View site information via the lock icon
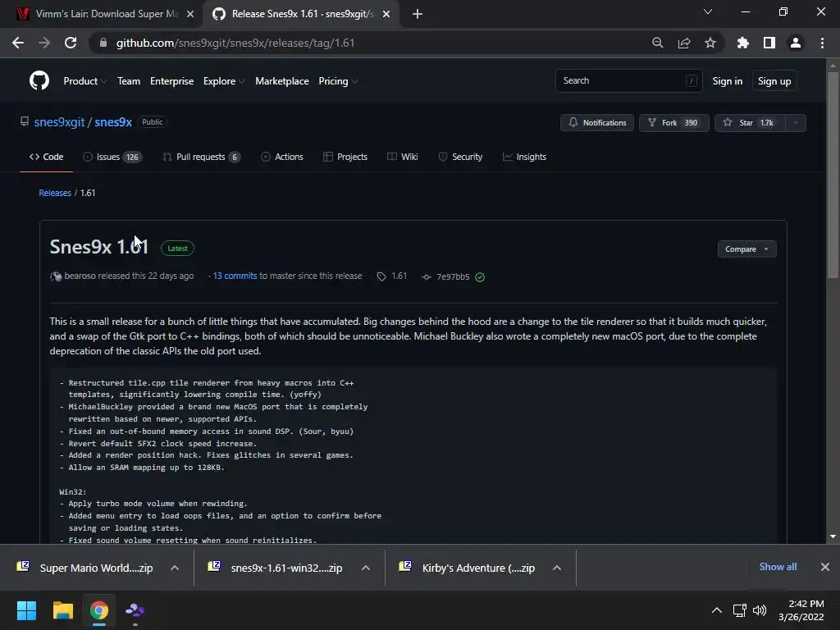The width and height of the screenshot is (840, 630). [x=103, y=43]
